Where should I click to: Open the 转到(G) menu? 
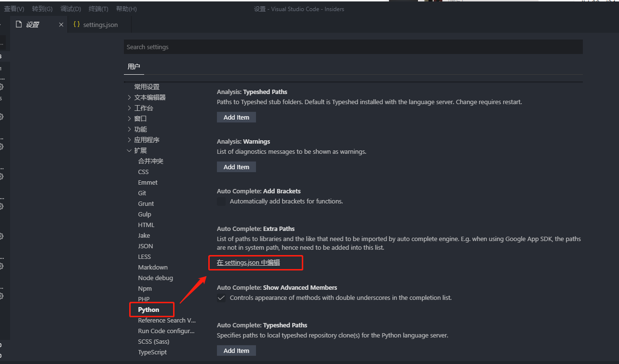42,9
